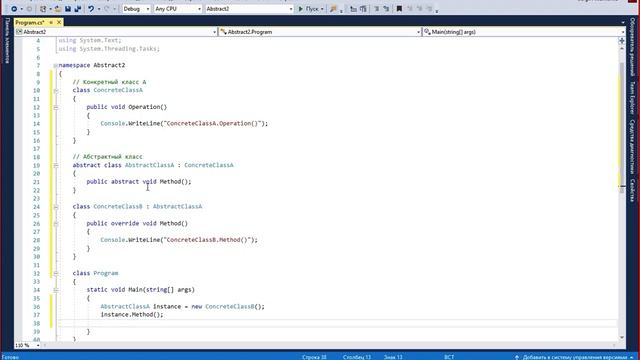This screenshot has height=360, width=640.
Task: Collapse the class Program outline
Action: coord(56,273)
